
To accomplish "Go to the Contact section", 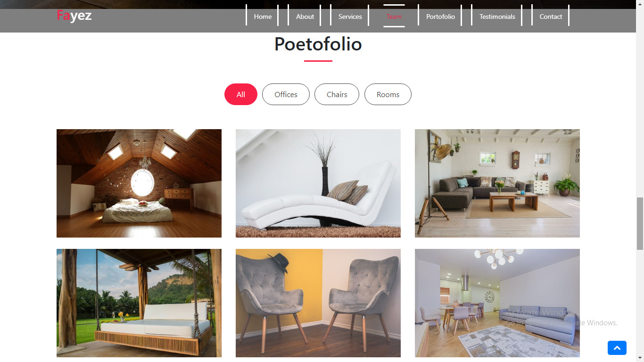I will (x=551, y=16).
